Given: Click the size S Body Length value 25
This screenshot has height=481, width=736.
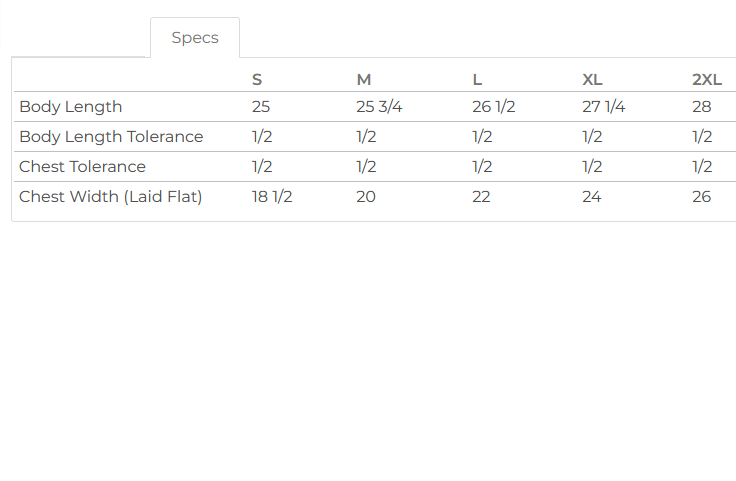Looking at the screenshot, I should [261, 107].
